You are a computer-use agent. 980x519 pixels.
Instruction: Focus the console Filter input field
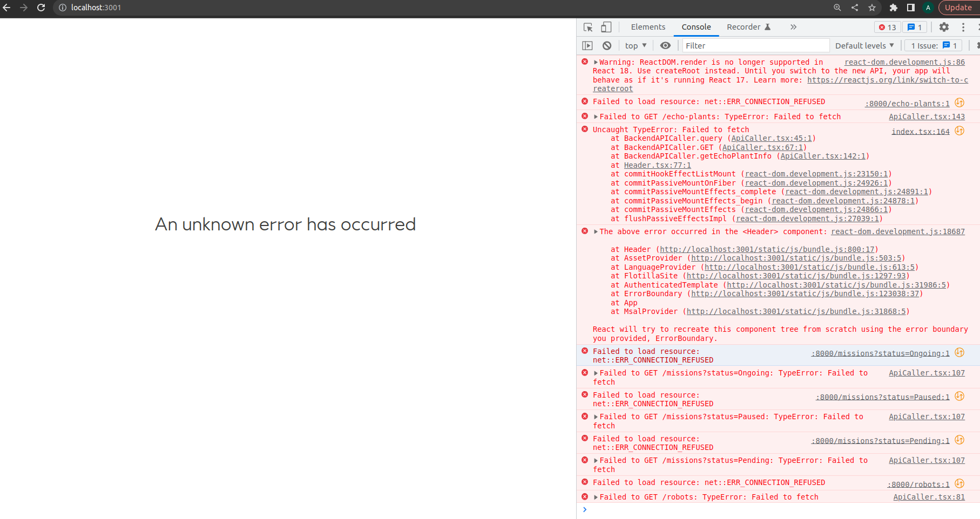click(x=756, y=46)
